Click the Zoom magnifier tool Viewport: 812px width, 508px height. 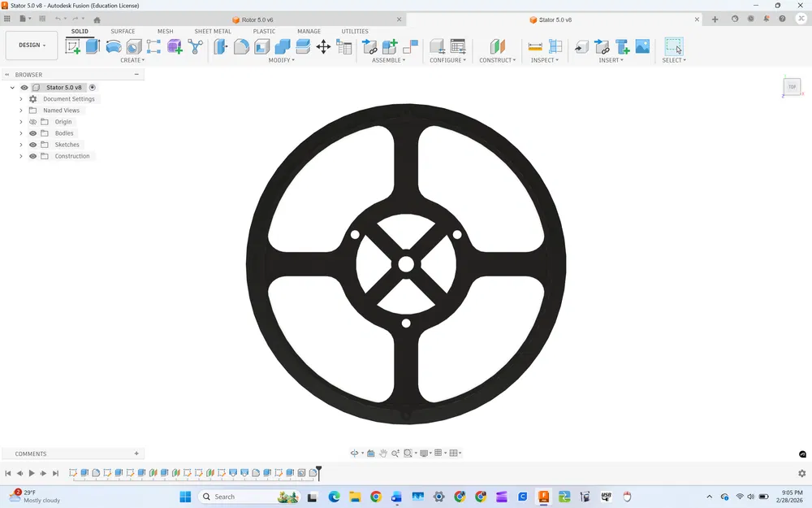coord(395,453)
